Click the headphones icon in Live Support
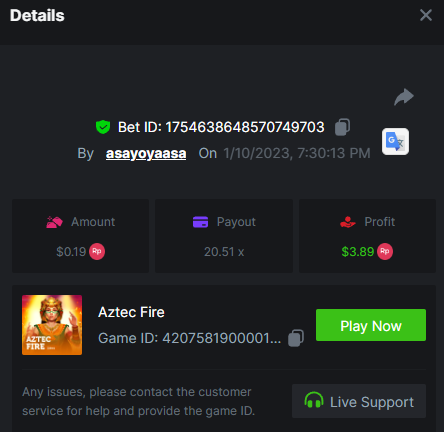The width and height of the screenshot is (444, 432). coord(314,400)
